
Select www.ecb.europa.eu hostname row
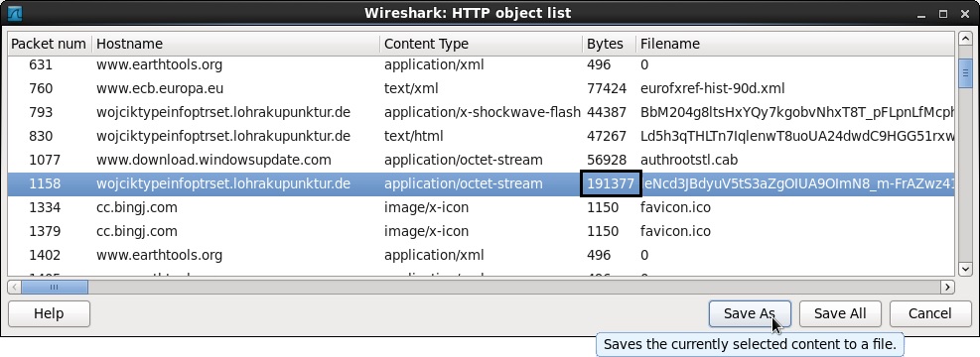pos(481,88)
